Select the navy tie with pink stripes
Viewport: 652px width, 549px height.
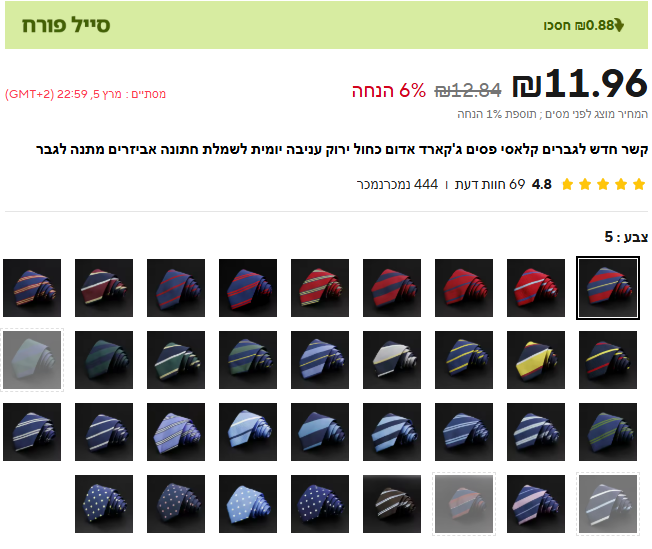[536, 504]
